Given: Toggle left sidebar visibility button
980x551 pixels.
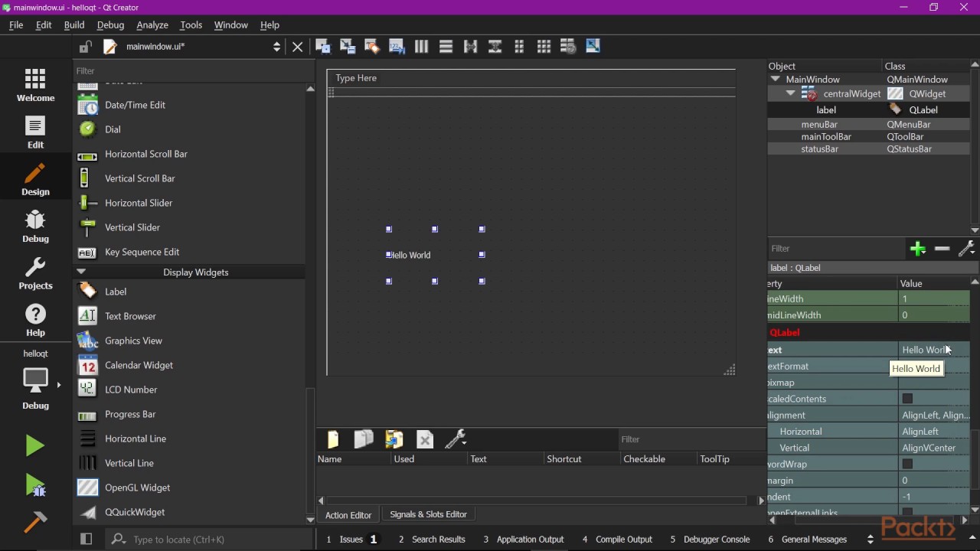Looking at the screenshot, I should [x=86, y=540].
